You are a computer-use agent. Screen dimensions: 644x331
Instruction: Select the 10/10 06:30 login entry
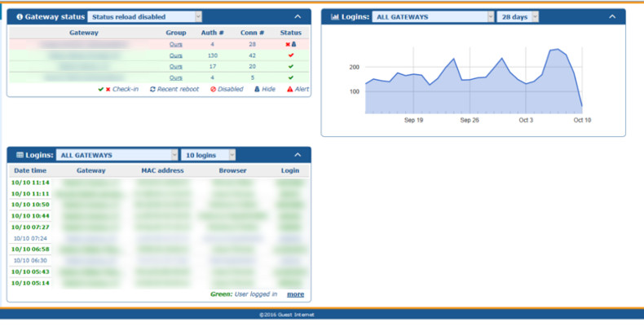pyautogui.click(x=30, y=260)
